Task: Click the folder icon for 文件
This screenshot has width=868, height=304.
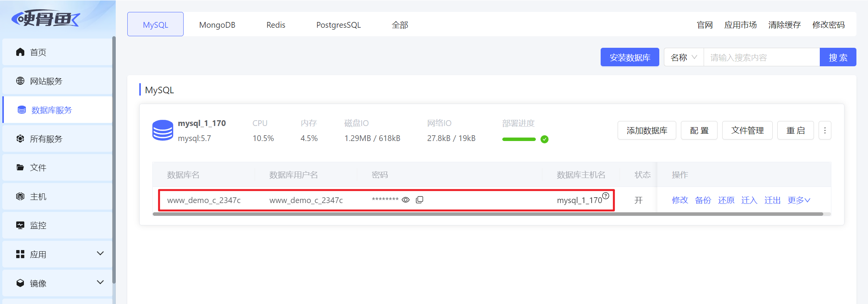Action: (20, 168)
